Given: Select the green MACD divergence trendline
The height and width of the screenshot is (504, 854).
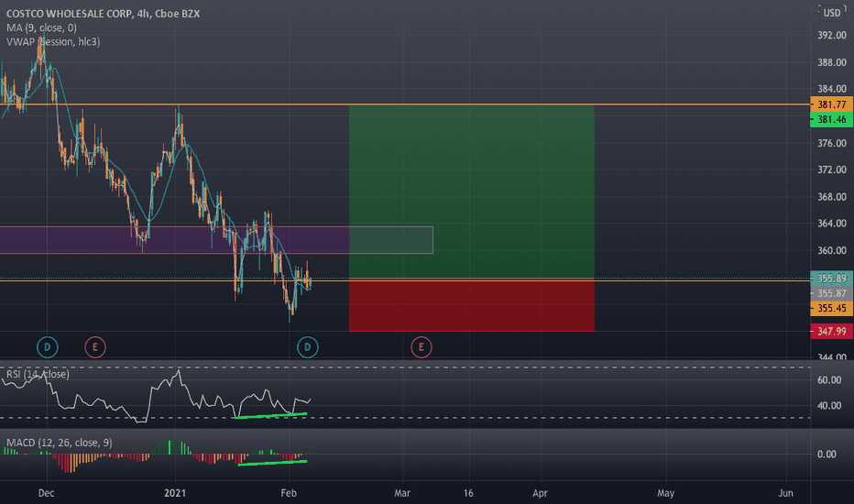Looking at the screenshot, I should (x=273, y=463).
